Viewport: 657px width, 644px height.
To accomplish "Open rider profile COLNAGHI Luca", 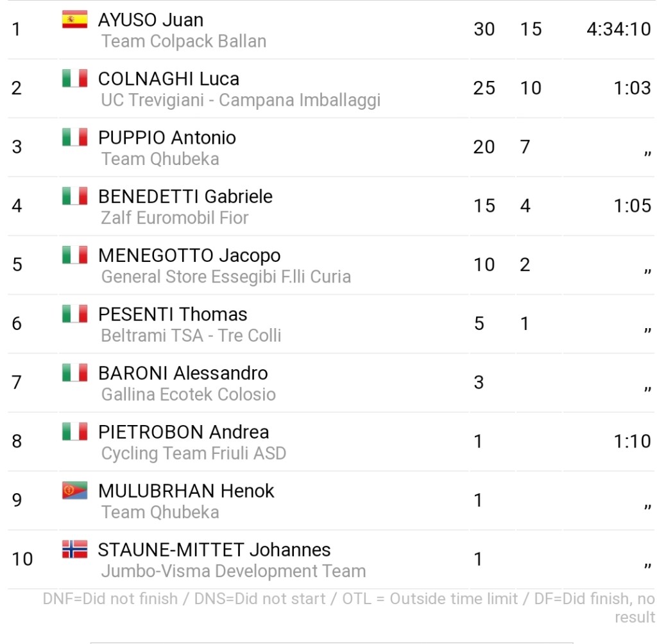I will click(169, 79).
